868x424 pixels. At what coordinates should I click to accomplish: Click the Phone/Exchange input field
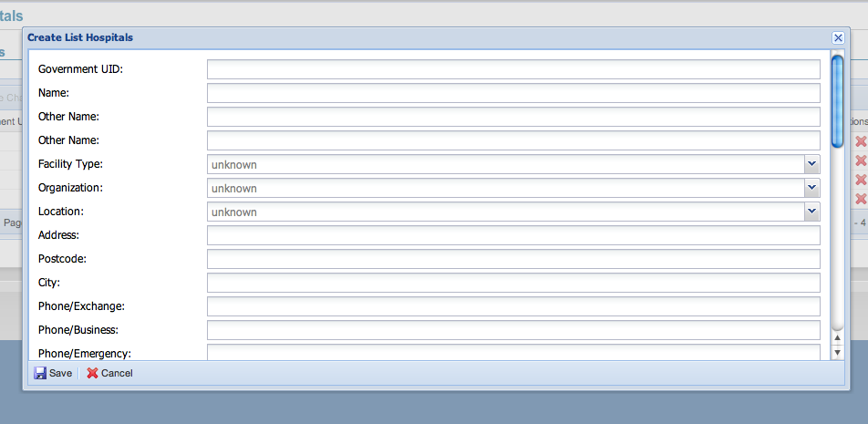pyautogui.click(x=513, y=306)
